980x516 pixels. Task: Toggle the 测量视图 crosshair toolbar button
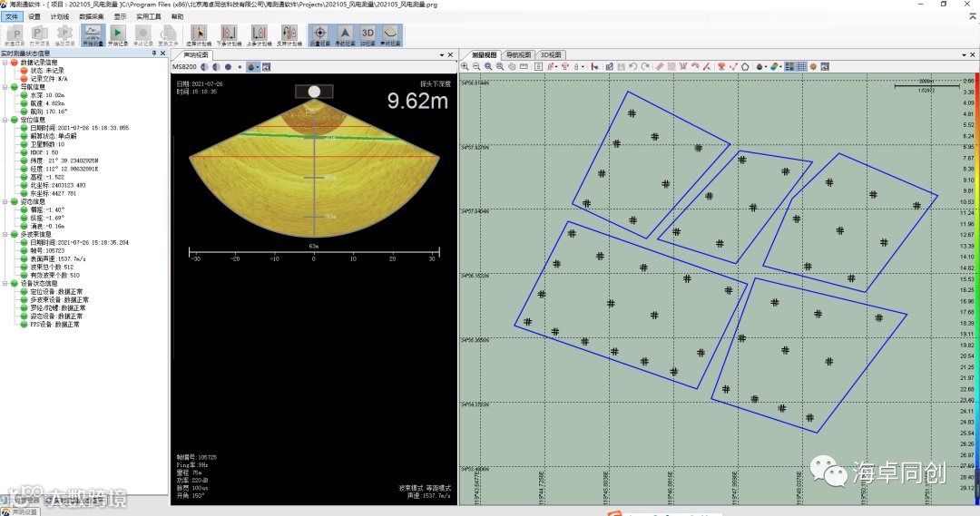coord(318,33)
